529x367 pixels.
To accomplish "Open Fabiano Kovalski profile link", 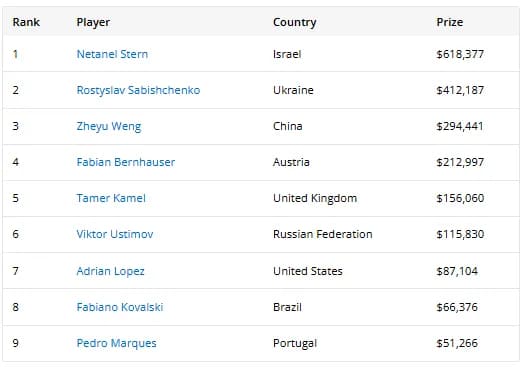I will point(120,307).
